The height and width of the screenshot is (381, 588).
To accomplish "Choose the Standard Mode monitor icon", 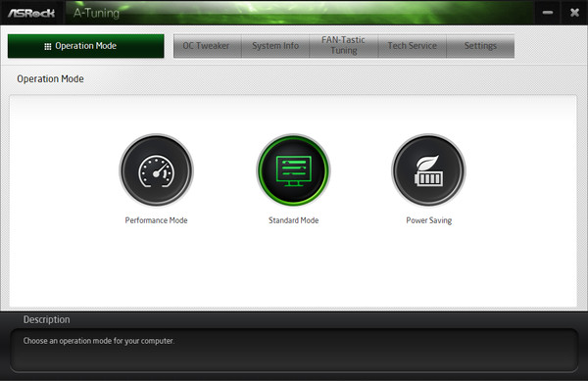I will [x=293, y=170].
